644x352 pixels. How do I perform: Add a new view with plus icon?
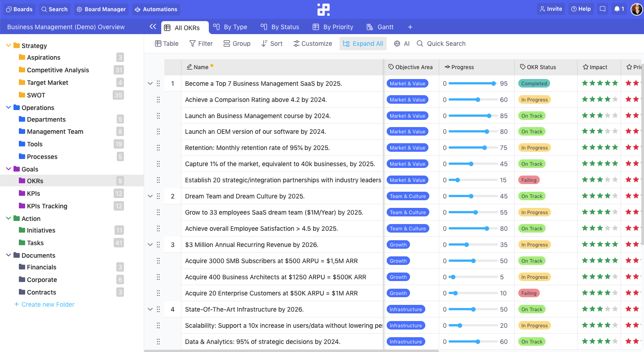[410, 27]
